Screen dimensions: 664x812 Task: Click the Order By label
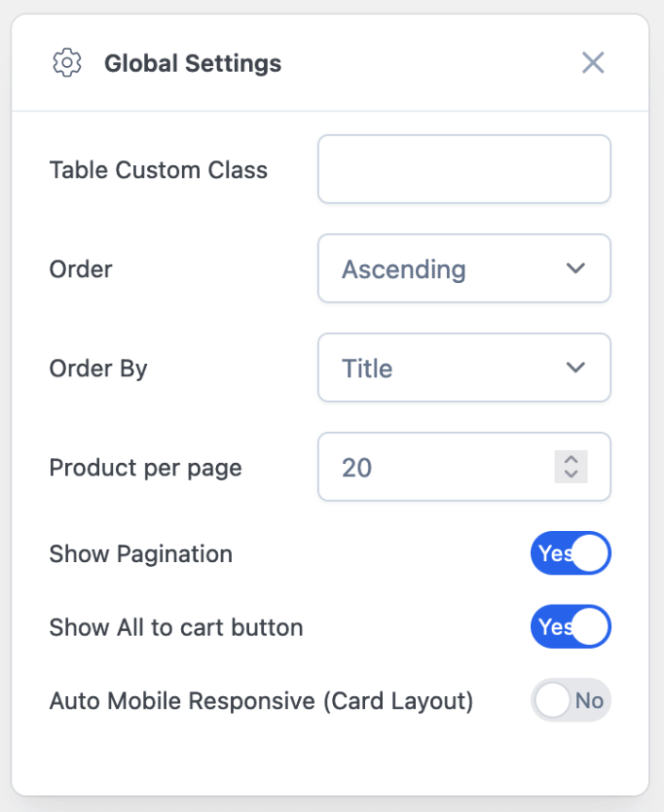[98, 368]
